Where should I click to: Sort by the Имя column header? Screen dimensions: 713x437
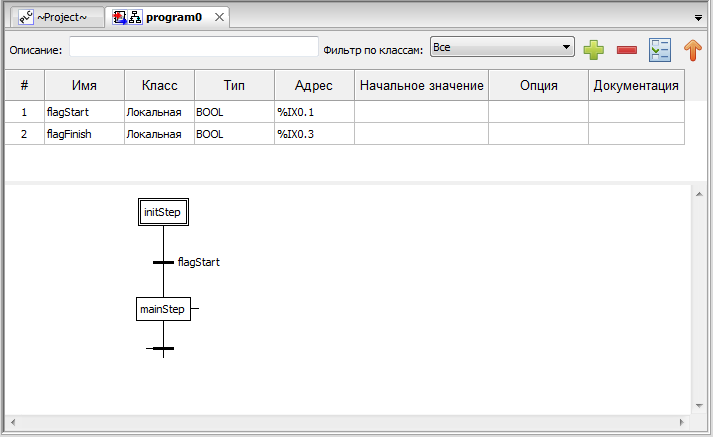click(x=84, y=86)
